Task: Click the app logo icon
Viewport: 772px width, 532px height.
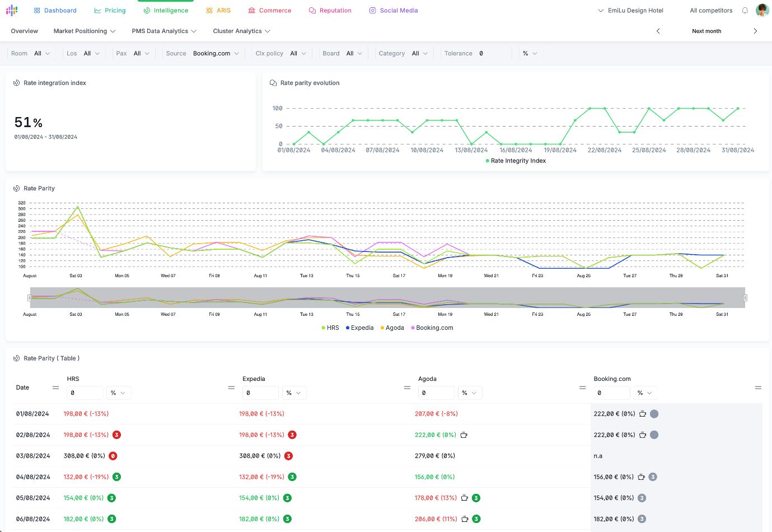Action: (12, 10)
